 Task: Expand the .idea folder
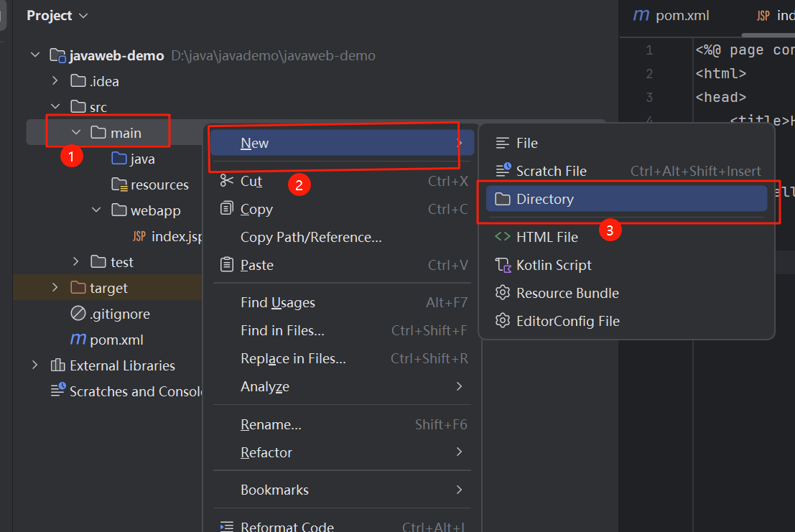[55, 80]
